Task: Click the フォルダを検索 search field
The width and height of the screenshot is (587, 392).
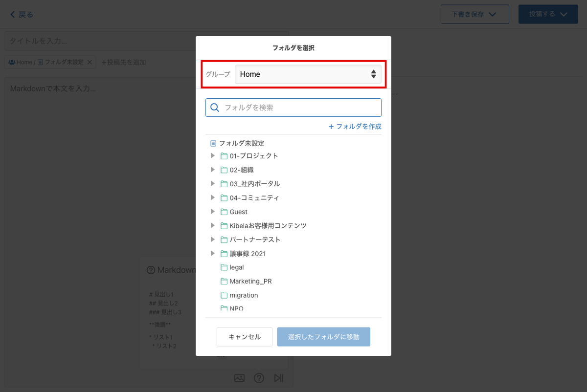Action: pyautogui.click(x=293, y=108)
